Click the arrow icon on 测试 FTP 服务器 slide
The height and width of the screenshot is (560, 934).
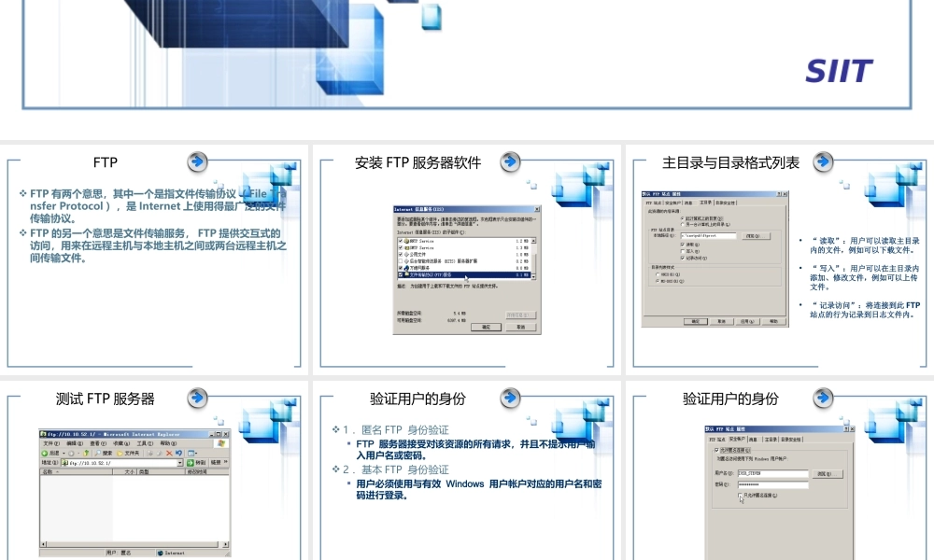coord(197,398)
